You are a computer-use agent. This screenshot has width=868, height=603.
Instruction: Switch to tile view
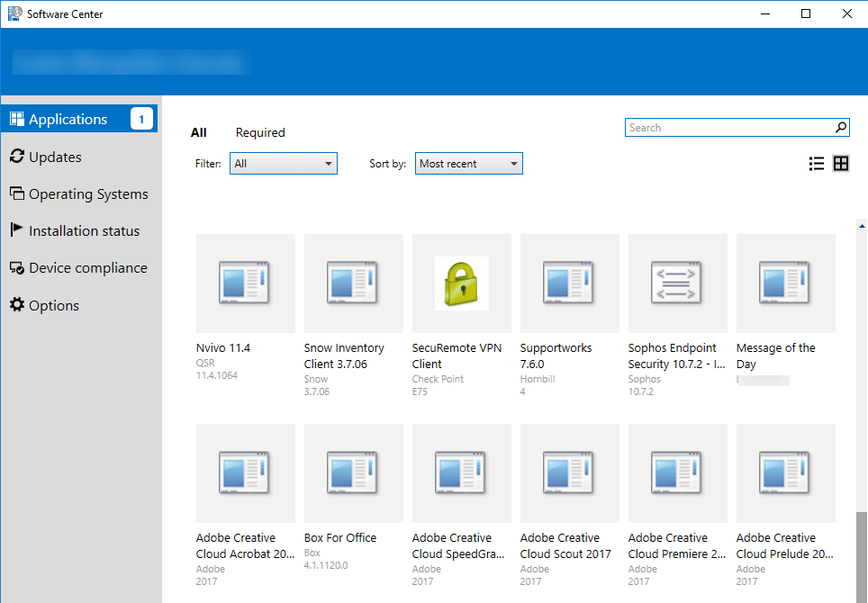tap(842, 163)
